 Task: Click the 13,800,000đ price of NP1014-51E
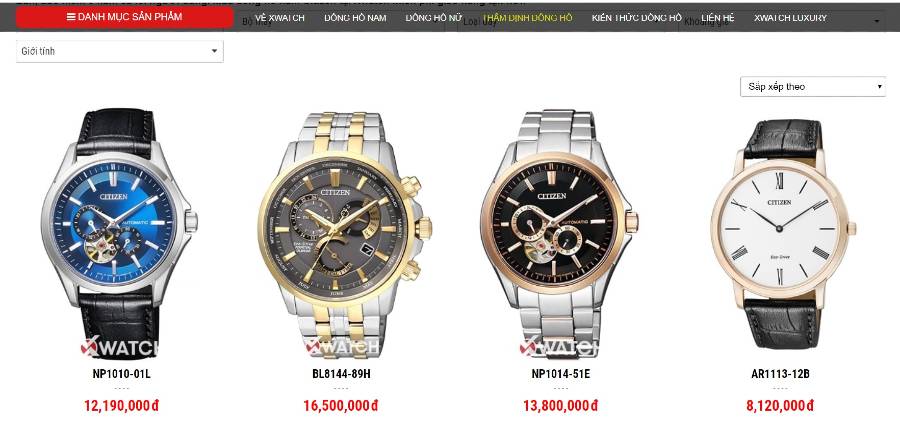[560, 406]
